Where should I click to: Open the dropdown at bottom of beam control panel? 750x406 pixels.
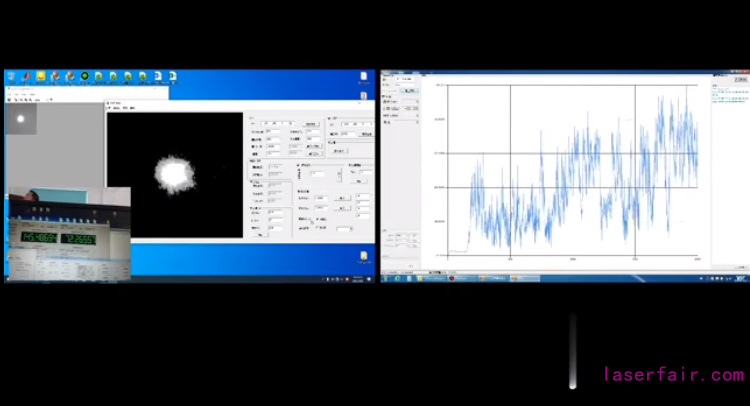(345, 229)
